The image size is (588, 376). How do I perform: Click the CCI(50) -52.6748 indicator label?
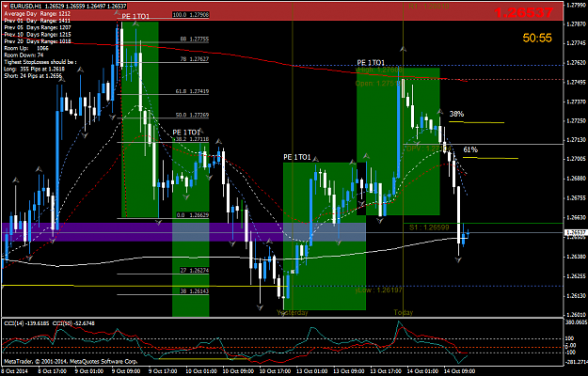pos(74,322)
